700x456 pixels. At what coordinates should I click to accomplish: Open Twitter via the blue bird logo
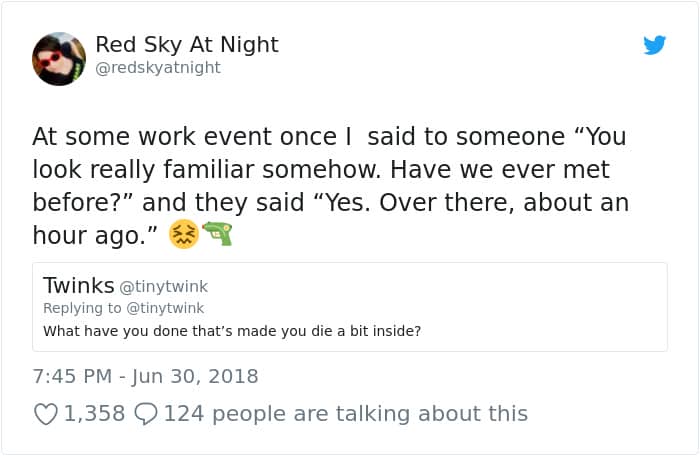coord(655,46)
